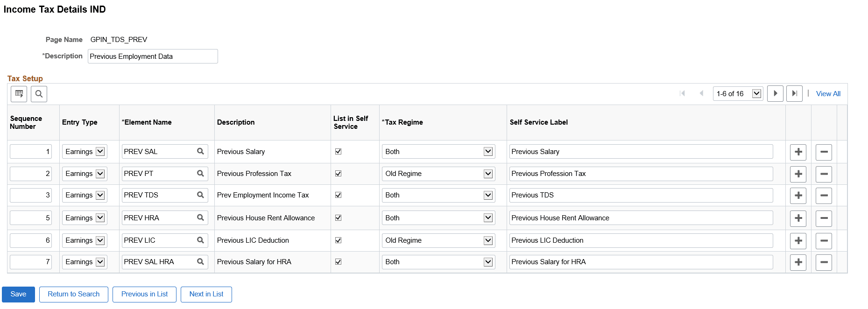Go to the next page of rows
Viewport: 868px width, 309px height.
click(775, 93)
